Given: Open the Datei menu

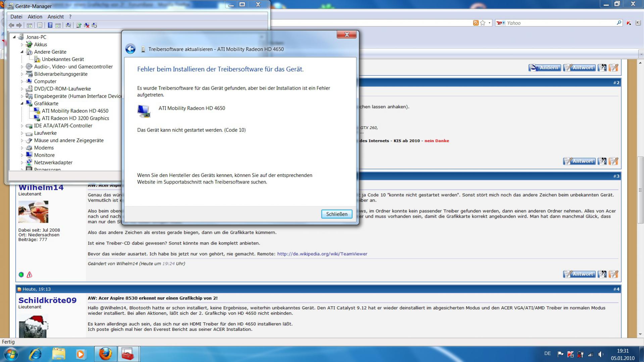Looking at the screenshot, I should [x=16, y=16].
